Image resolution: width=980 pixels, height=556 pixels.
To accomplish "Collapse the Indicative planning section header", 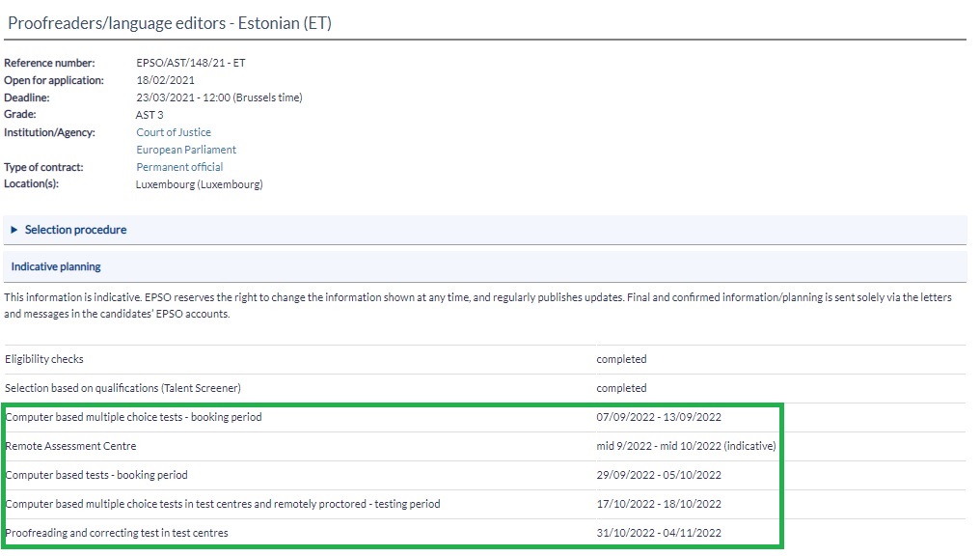I will click(x=56, y=266).
